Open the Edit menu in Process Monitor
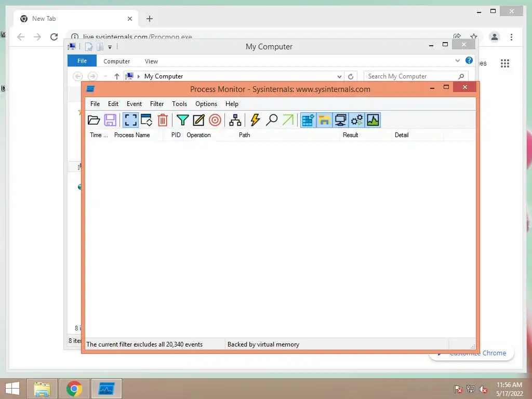 point(113,104)
